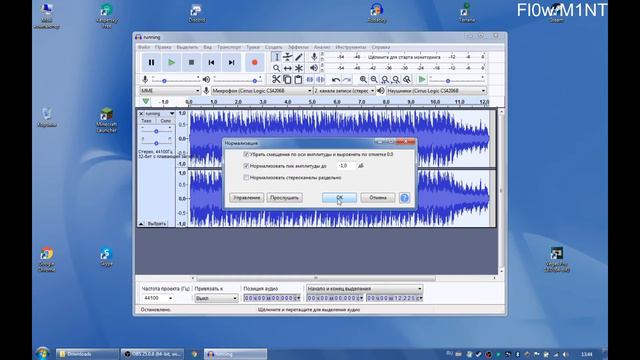Click the Silence audio icon
This screenshot has width=640, height=360.
pos(321,80)
